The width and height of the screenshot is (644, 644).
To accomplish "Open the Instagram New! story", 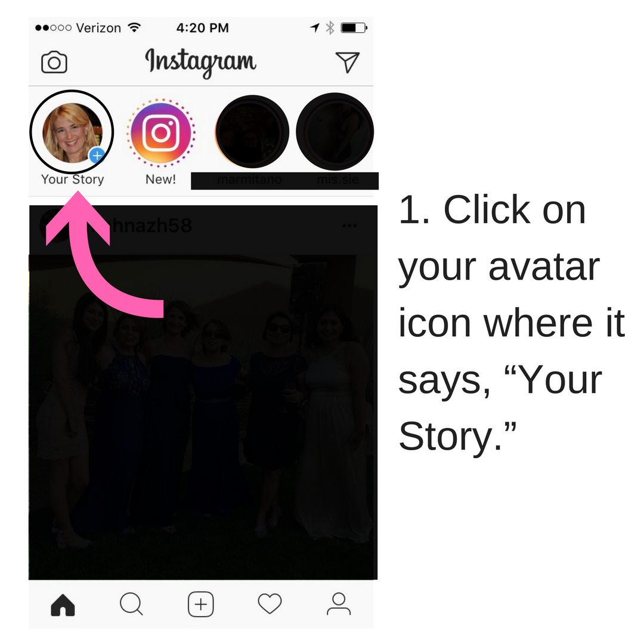I will (x=160, y=132).
